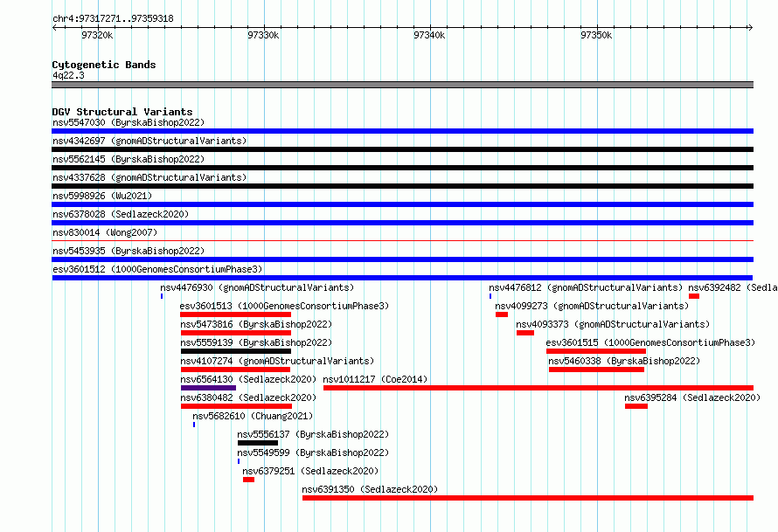778x532 pixels.
Task: Select the blue bar under esv3601512
Action: 402,278
